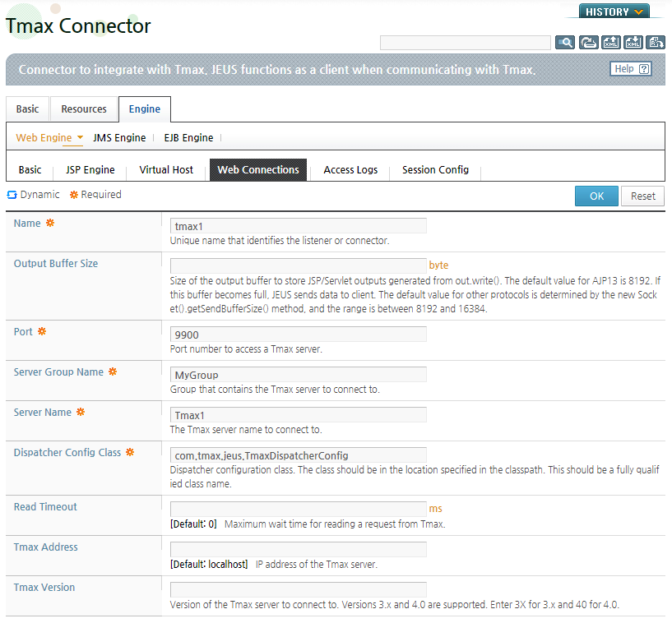Focus the search text field at top

tap(465, 43)
